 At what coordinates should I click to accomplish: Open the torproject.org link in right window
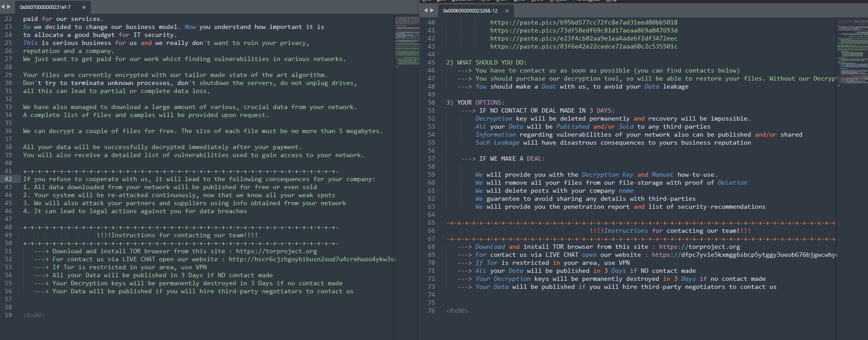pyautogui.click(x=700, y=247)
